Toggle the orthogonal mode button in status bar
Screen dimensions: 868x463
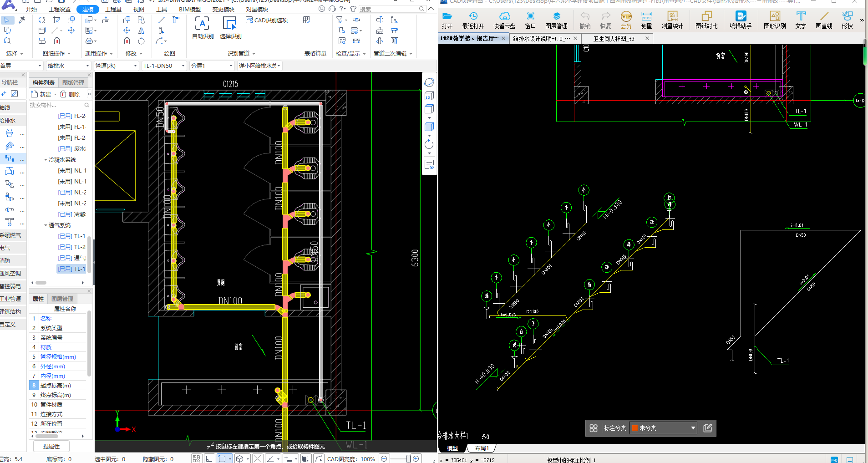coord(209,458)
